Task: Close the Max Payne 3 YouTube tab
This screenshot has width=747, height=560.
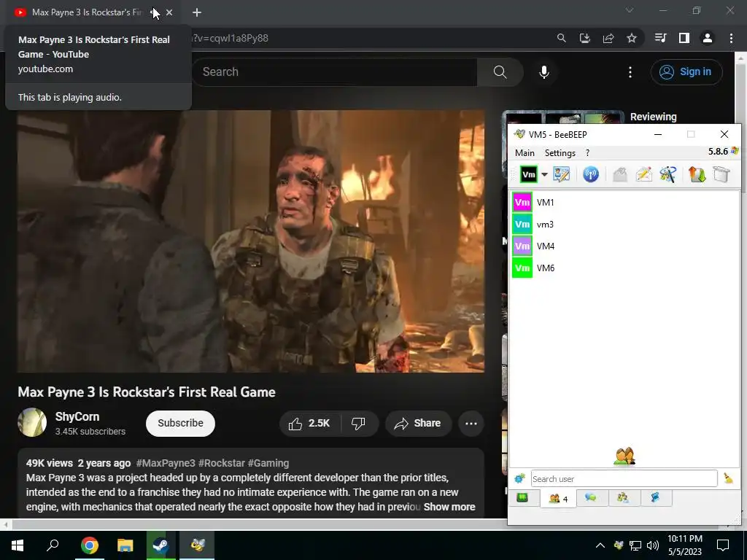Action: 169,12
